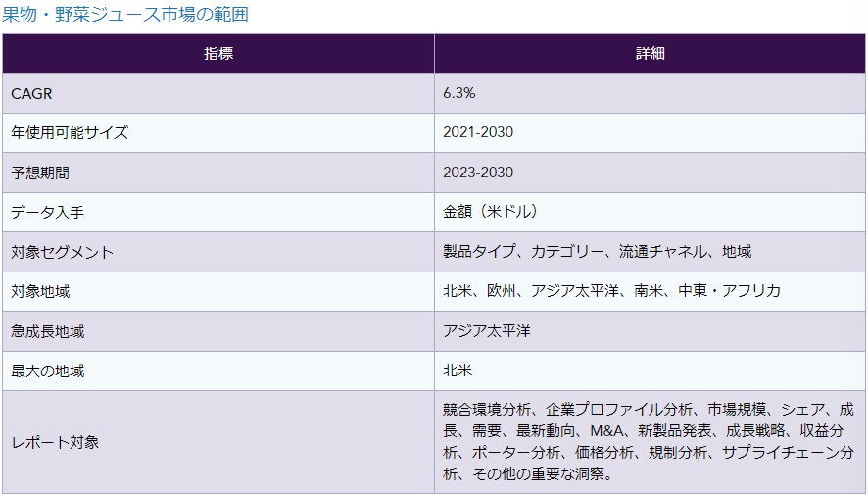868x495 pixels.
Task: Click the 2021-2030 value cell
Action: tap(478, 132)
